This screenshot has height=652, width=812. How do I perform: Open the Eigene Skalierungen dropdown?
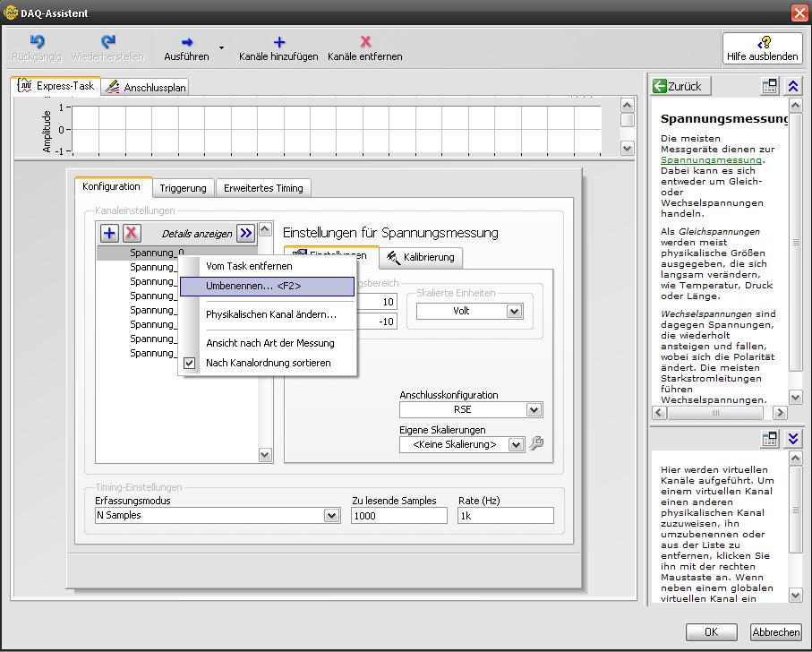[516, 444]
